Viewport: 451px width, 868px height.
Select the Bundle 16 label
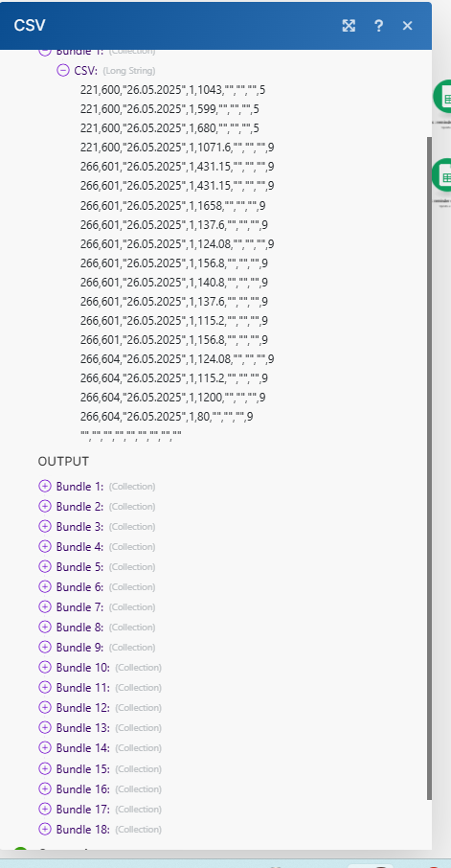coord(83,788)
